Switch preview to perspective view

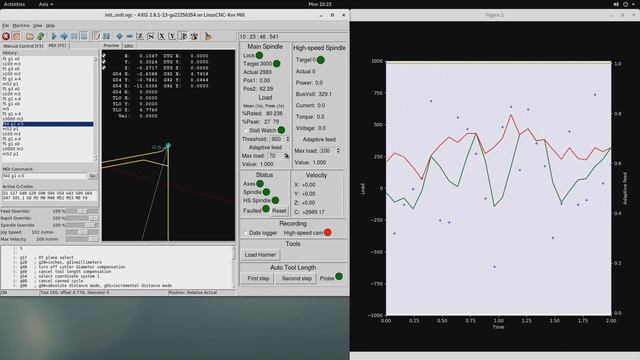tap(184, 36)
